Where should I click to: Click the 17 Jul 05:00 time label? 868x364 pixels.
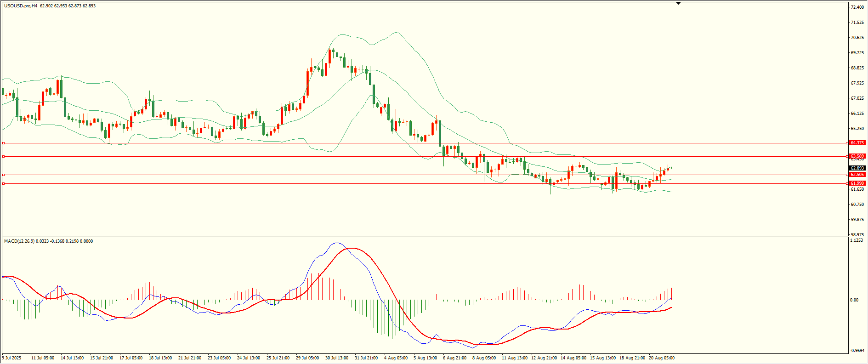[131, 358]
